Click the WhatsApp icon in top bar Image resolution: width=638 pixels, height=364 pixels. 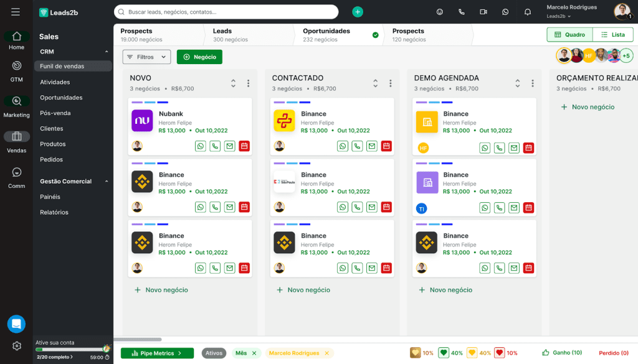point(505,12)
